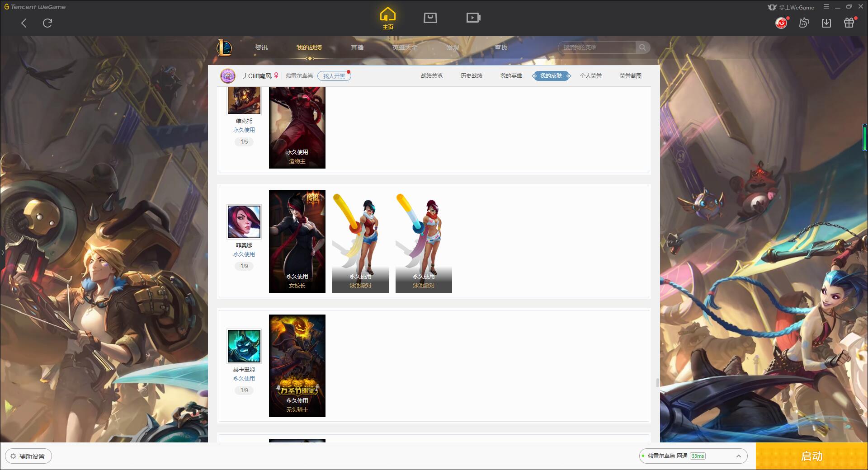Screen dimensions: 868x470
Task: Expand the left side panel arrow
Action: (2, 252)
